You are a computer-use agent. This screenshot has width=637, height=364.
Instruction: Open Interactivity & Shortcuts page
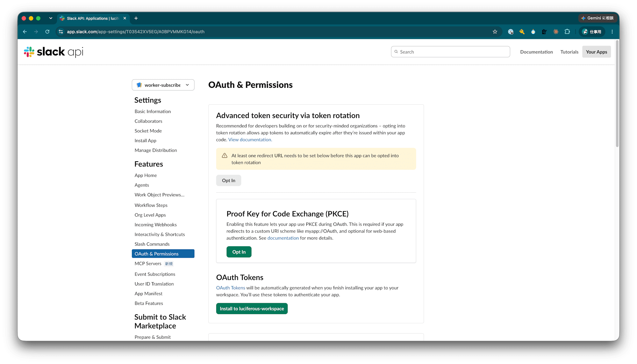[x=160, y=234]
